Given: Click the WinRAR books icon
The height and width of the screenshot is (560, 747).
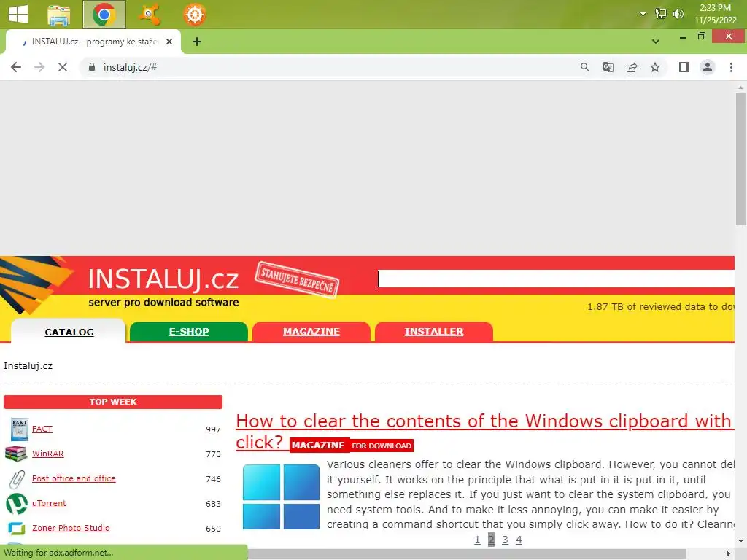Looking at the screenshot, I should (x=16, y=454).
